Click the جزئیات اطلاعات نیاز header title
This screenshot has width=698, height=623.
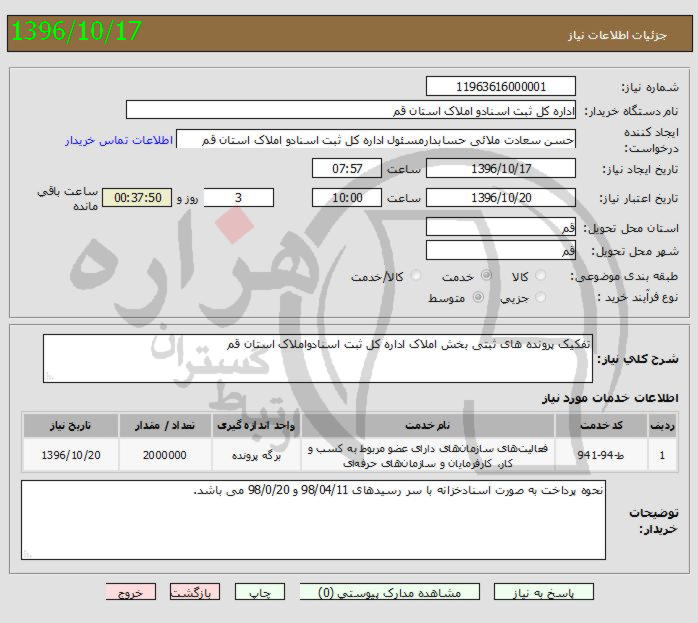click(617, 35)
